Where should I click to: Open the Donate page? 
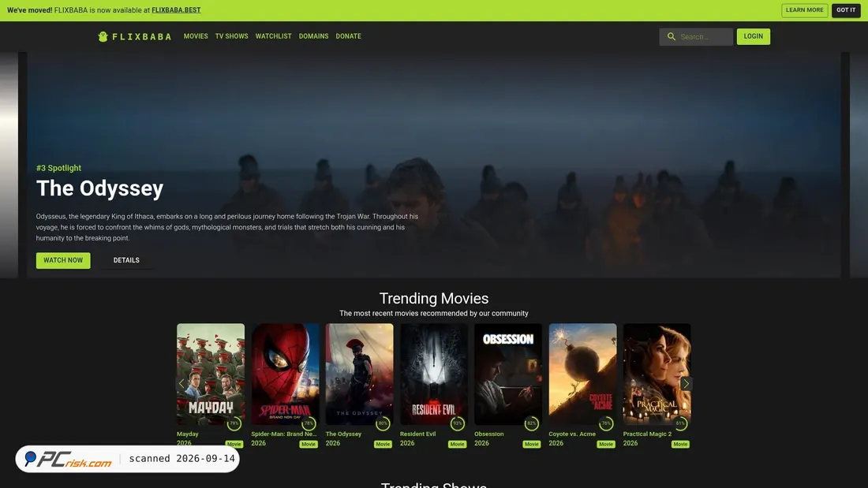[x=348, y=36]
